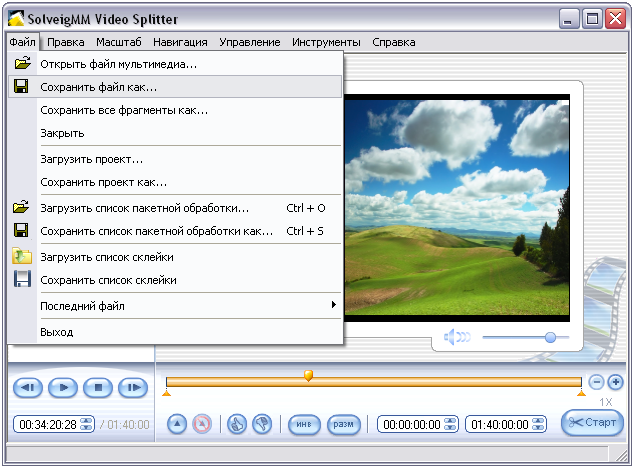634x470 pixels.
Task: Select Сохранить проект как entry
Action: (x=175, y=182)
